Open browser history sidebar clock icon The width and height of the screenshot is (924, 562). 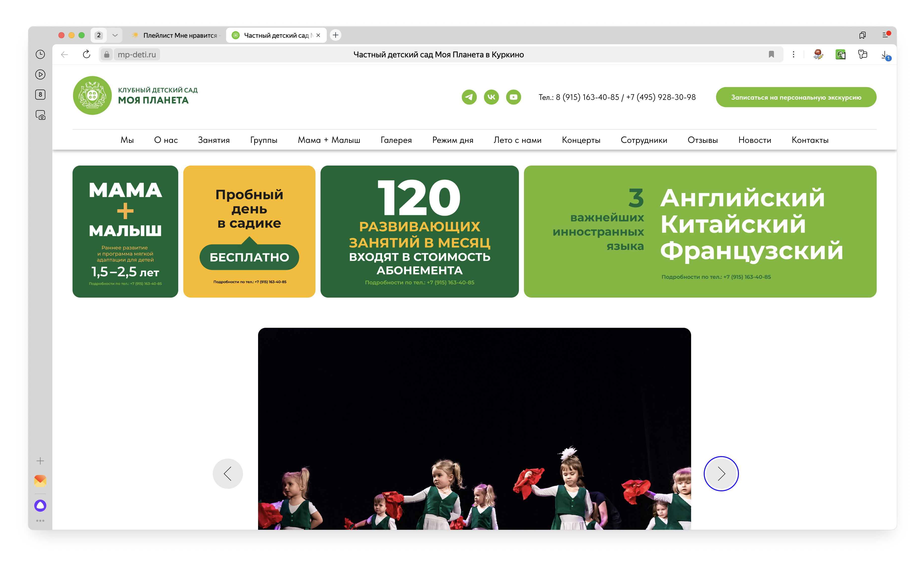click(40, 54)
